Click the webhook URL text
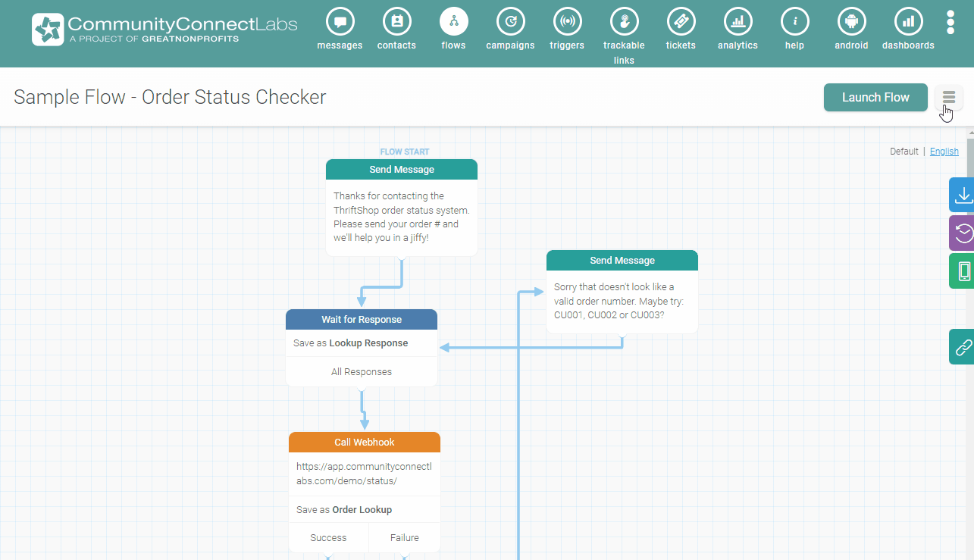This screenshot has height=560, width=974. pyautogui.click(x=364, y=474)
